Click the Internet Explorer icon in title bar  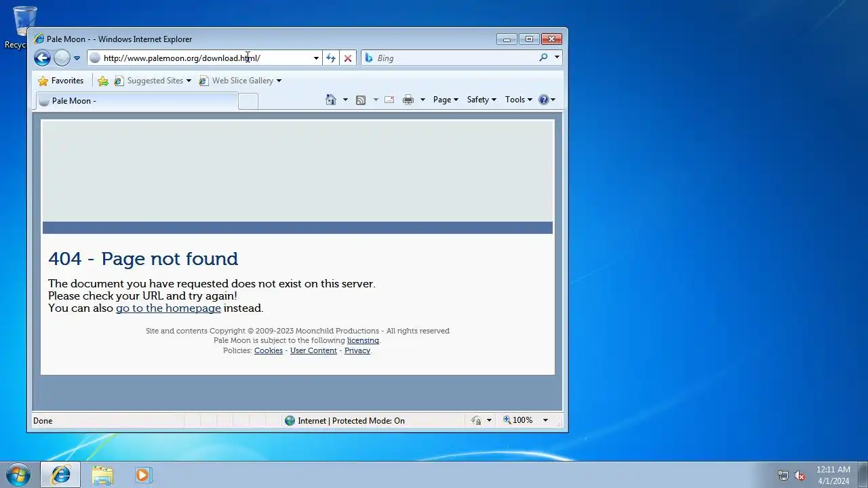pyautogui.click(x=39, y=39)
